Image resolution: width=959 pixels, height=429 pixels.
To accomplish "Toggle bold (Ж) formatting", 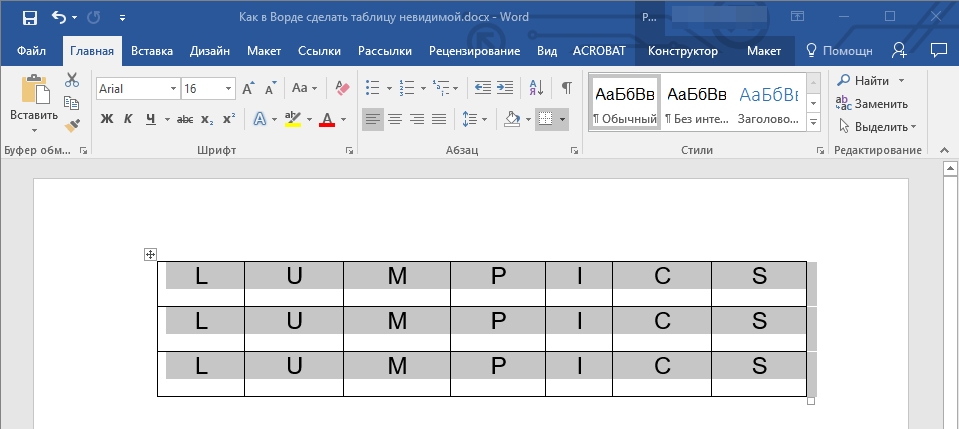I will pyautogui.click(x=107, y=120).
